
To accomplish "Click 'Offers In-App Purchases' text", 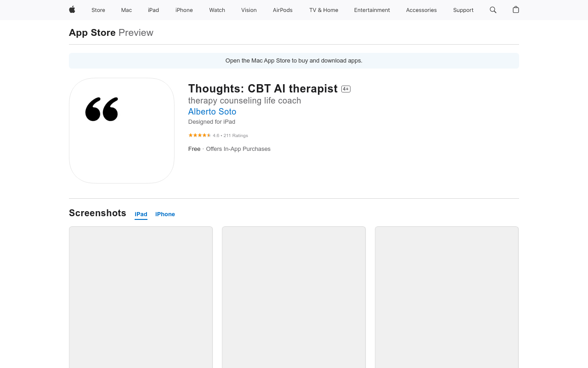I will [x=238, y=149].
